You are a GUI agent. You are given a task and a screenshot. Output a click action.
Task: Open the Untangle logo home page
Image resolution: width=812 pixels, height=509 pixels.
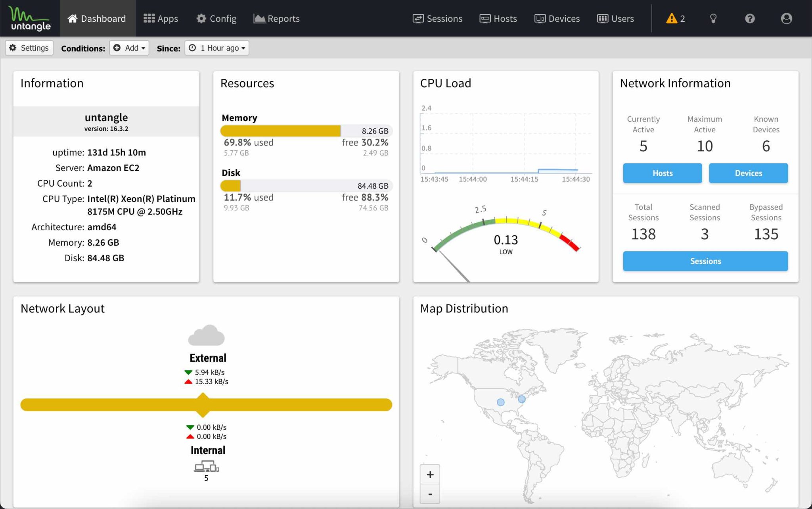coord(29,18)
